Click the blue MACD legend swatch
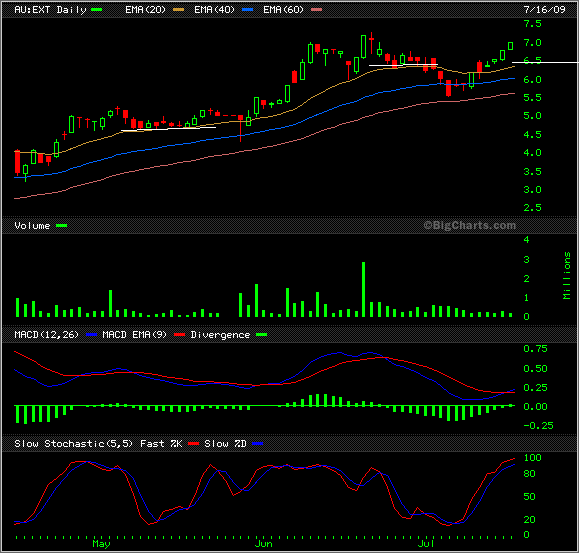 [91, 335]
